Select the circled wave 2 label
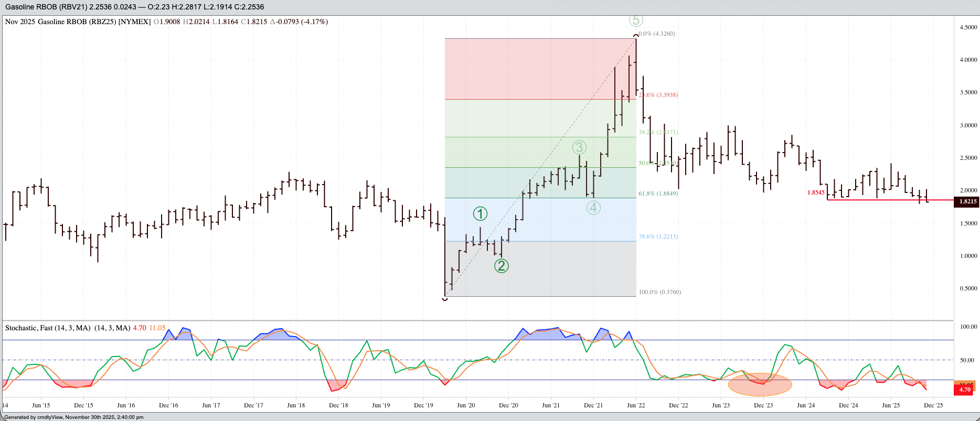The image size is (980, 421). pos(502,266)
